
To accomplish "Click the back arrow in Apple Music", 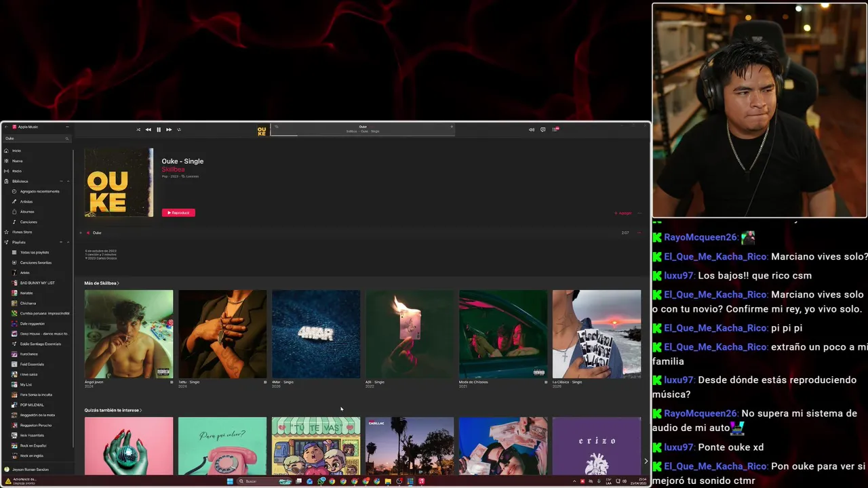I will coord(6,127).
